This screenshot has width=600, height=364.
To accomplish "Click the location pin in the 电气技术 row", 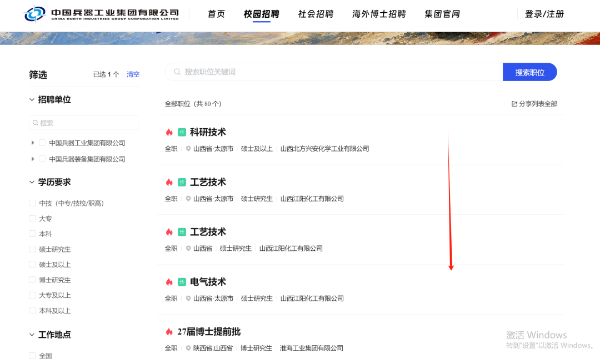I will click(188, 299).
